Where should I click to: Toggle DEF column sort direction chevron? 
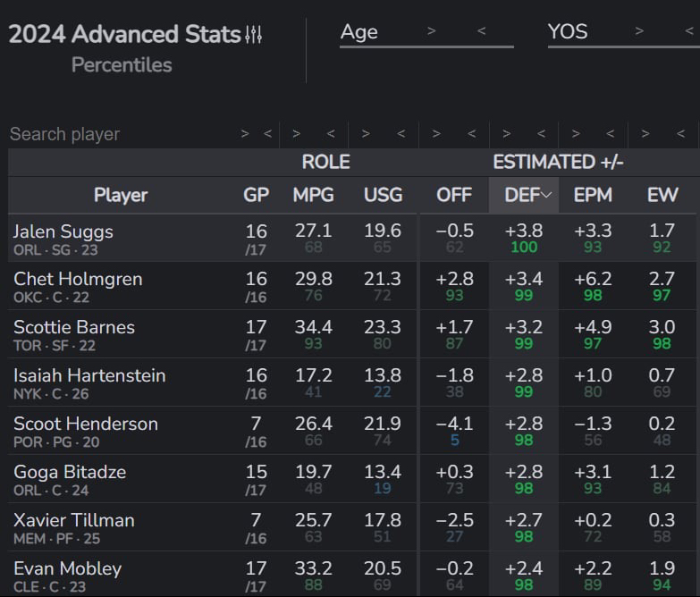(546, 195)
